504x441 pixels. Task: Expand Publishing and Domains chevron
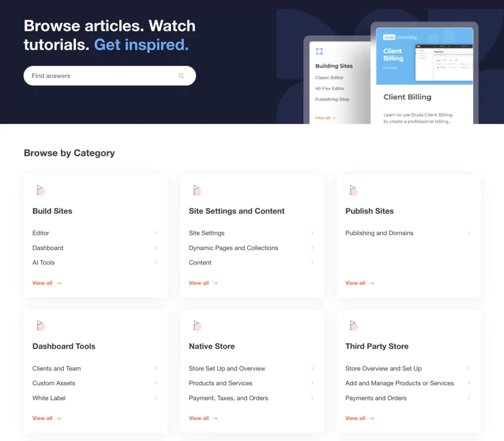469,233
